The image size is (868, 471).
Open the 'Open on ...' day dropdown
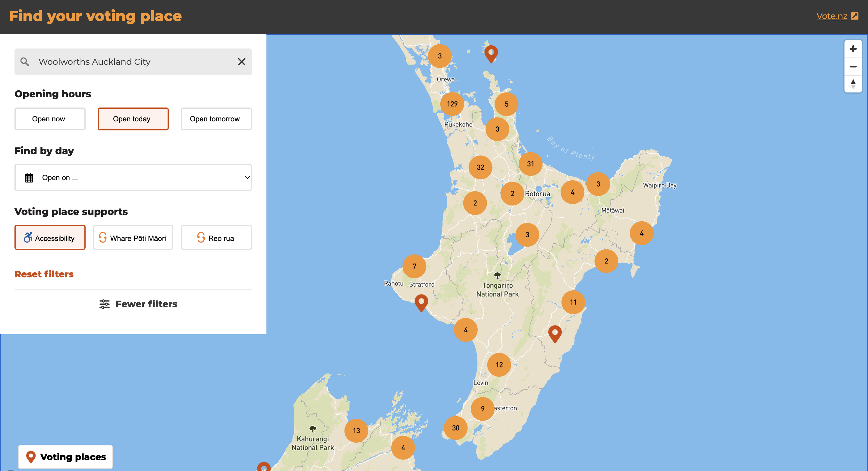(x=133, y=177)
